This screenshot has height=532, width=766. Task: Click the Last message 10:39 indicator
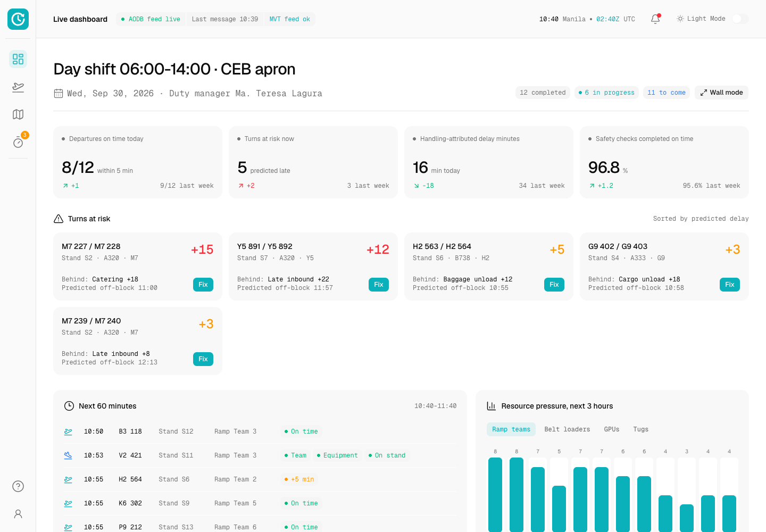[x=225, y=19]
